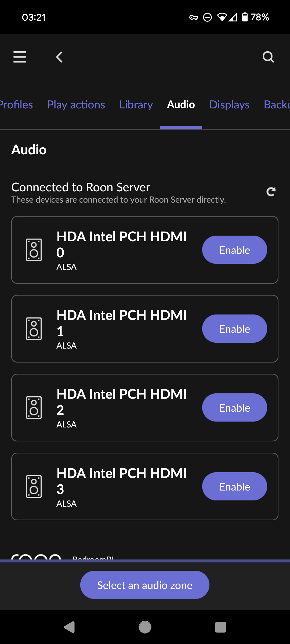Switch to the Library tab

point(136,105)
